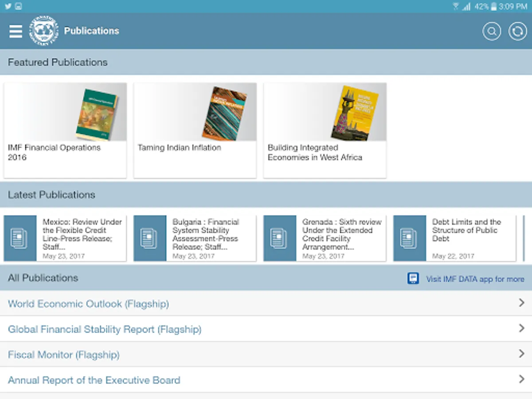532x399 pixels.
Task: Expand World Economic Outlook chevron
Action: coord(521,303)
